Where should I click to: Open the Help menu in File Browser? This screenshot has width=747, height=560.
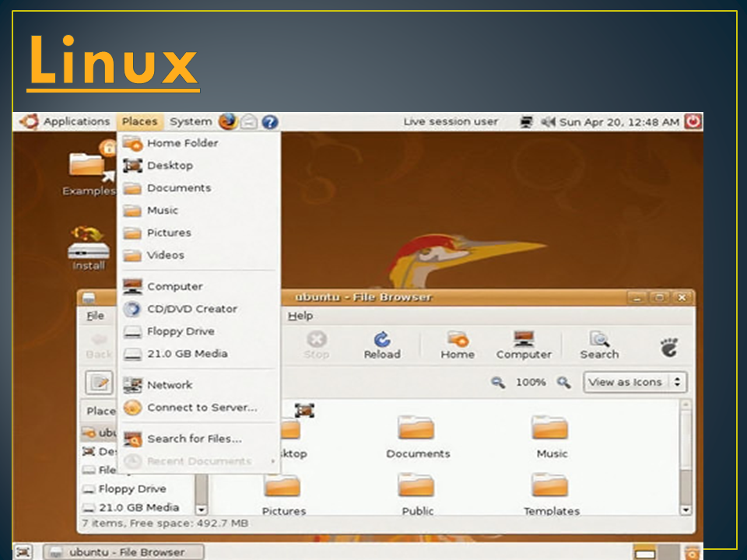300,316
